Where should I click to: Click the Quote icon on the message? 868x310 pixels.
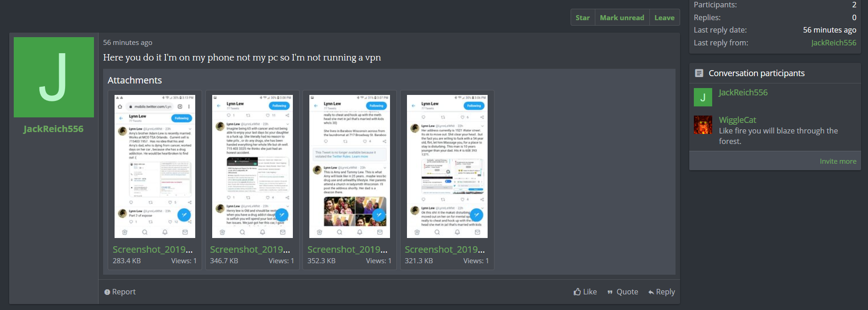[610, 292]
